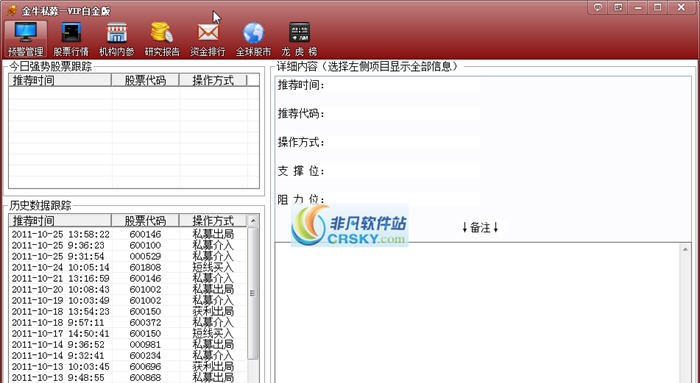The width and height of the screenshot is (700, 383).
Task: Click the 金牛私募 app icon in title bar
Action: click(x=12, y=10)
